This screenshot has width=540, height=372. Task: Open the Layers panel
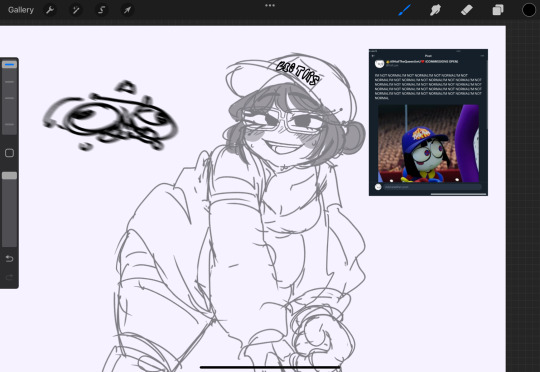pos(498,10)
